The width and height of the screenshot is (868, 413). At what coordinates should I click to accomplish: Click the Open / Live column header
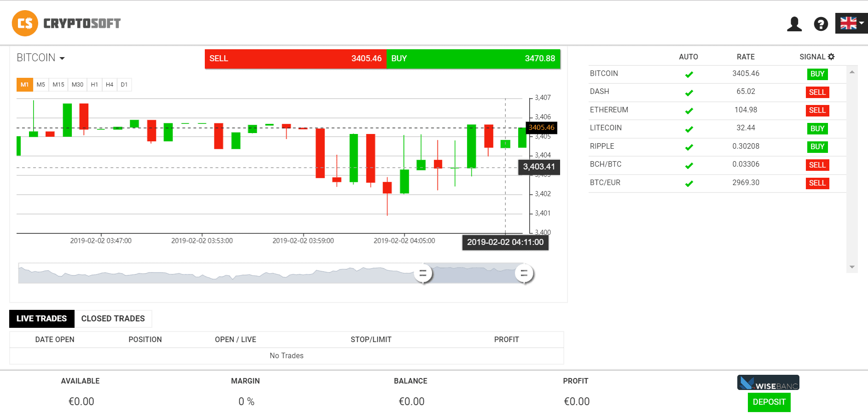[x=236, y=340]
